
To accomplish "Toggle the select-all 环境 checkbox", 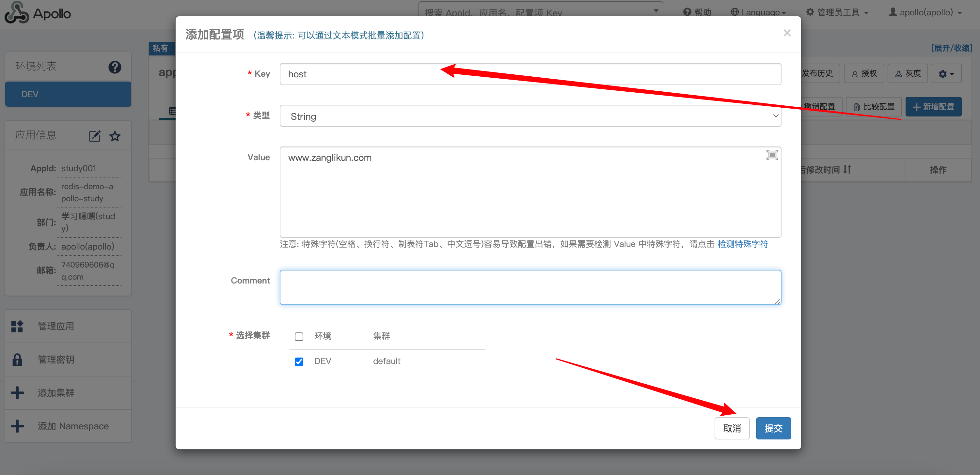I will [299, 337].
